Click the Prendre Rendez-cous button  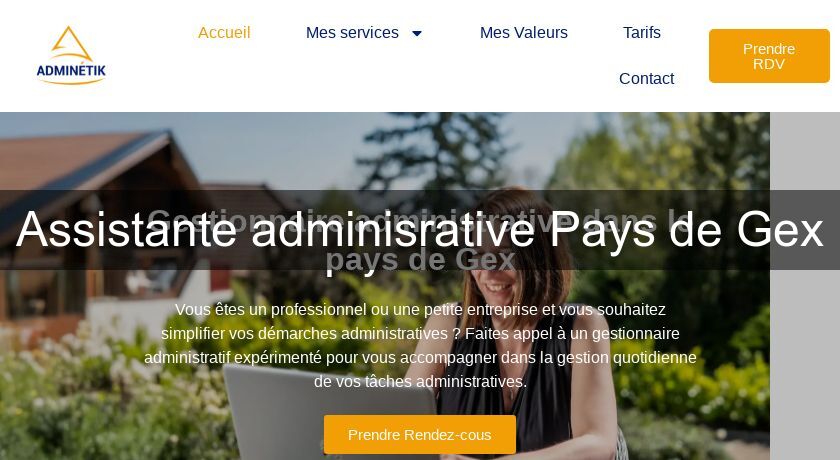click(x=419, y=434)
